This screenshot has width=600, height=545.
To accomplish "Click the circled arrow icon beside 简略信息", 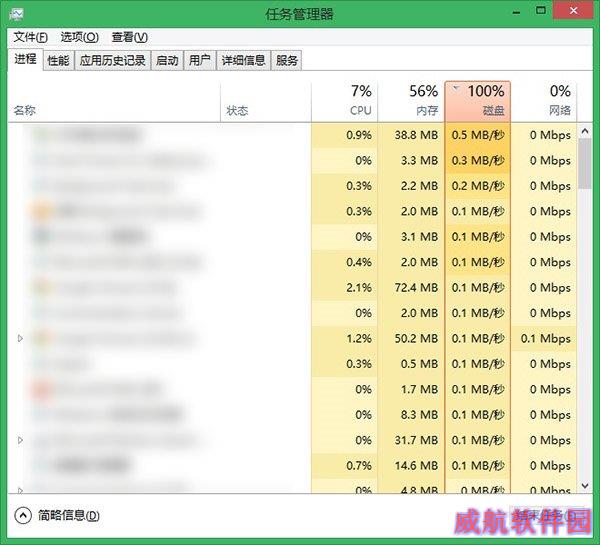I will coord(23,516).
